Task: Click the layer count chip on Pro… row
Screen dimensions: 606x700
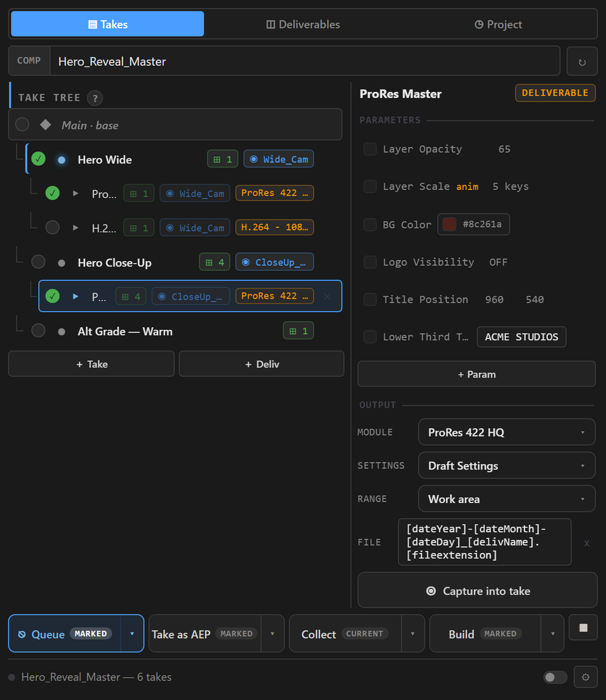Action: click(x=139, y=194)
